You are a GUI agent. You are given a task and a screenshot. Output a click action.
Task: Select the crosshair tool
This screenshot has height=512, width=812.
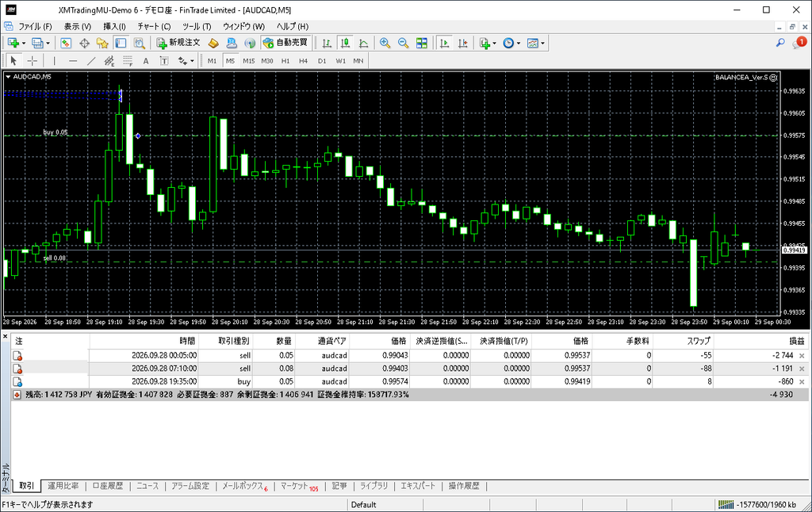coord(32,61)
